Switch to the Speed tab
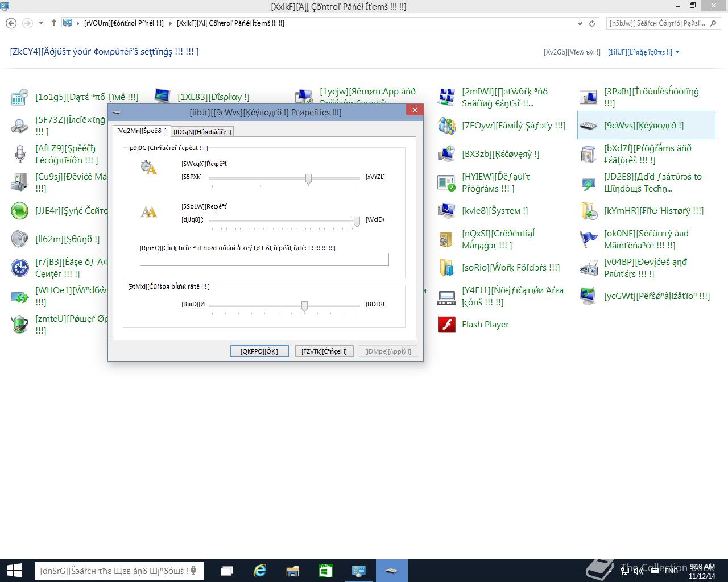Image resolution: width=728 pixels, height=582 pixels. point(142,131)
